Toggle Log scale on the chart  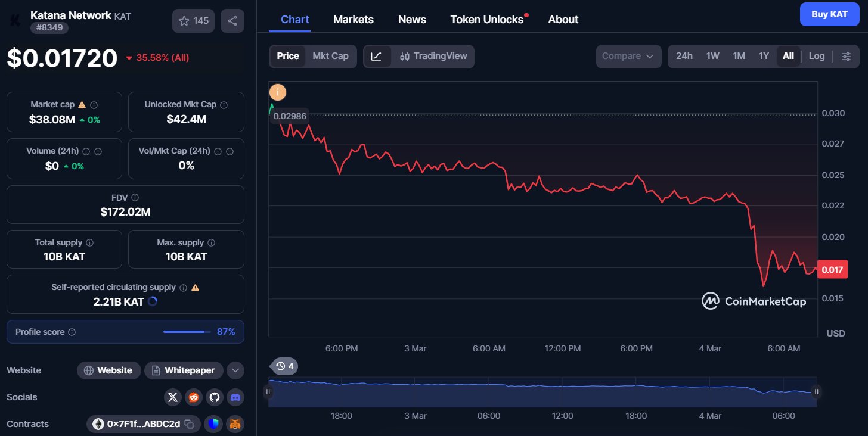pos(816,56)
